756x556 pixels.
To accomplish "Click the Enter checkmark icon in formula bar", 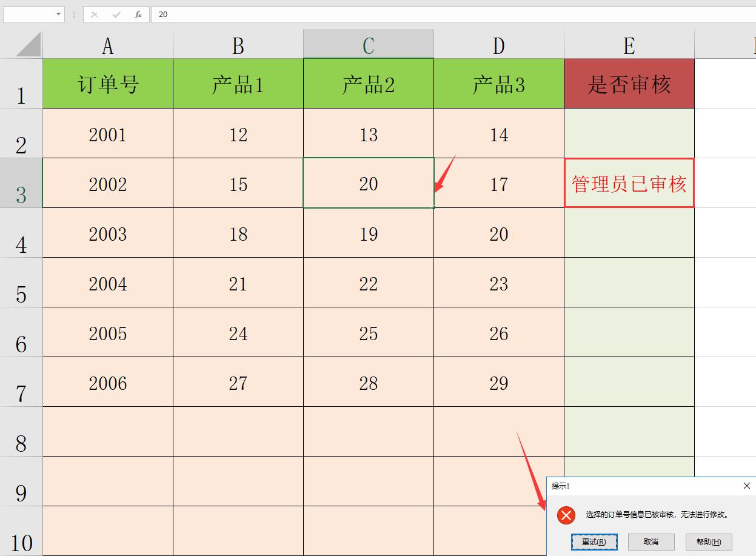I will point(115,14).
